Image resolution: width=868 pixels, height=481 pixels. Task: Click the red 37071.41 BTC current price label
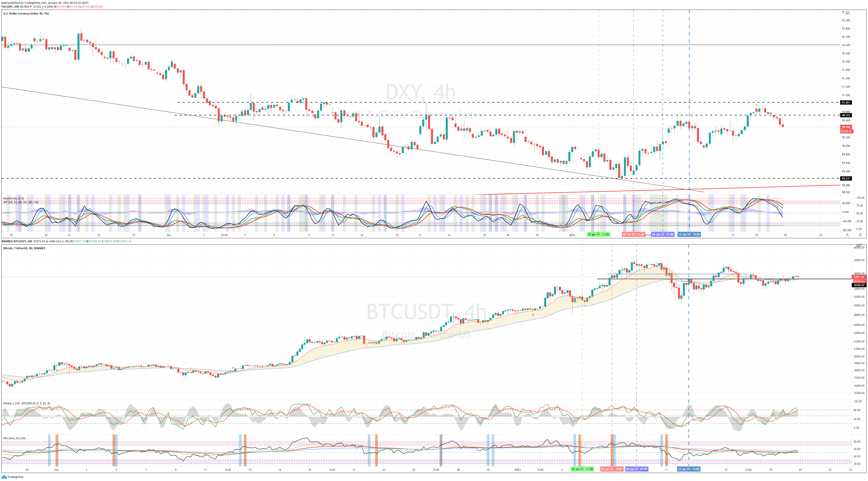tap(859, 277)
